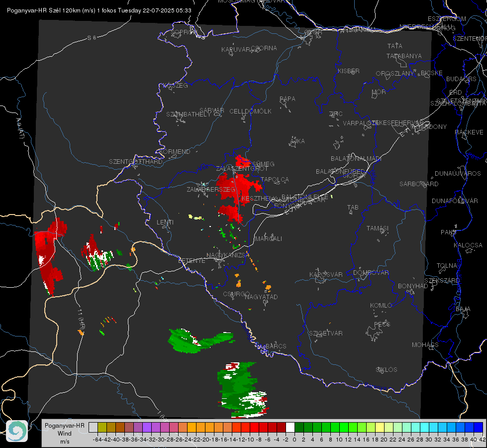Click the TATABANYA city label
The width and height of the screenshot is (487, 448).
[404, 56]
